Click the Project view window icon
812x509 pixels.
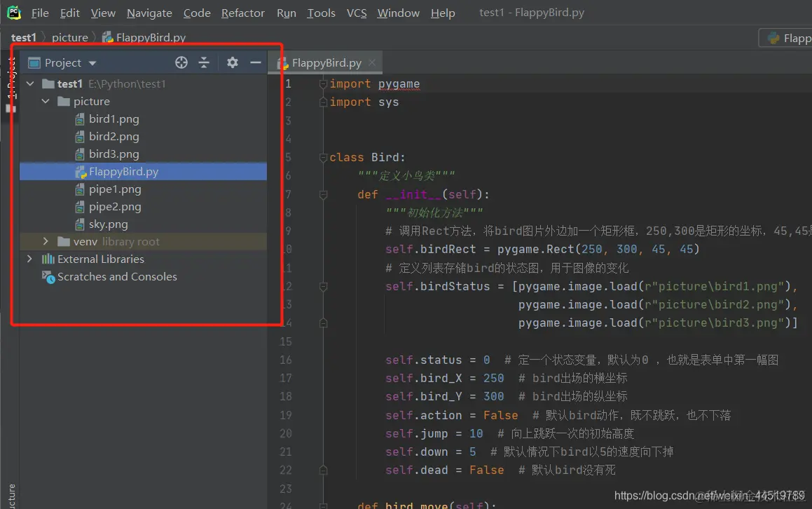34,62
